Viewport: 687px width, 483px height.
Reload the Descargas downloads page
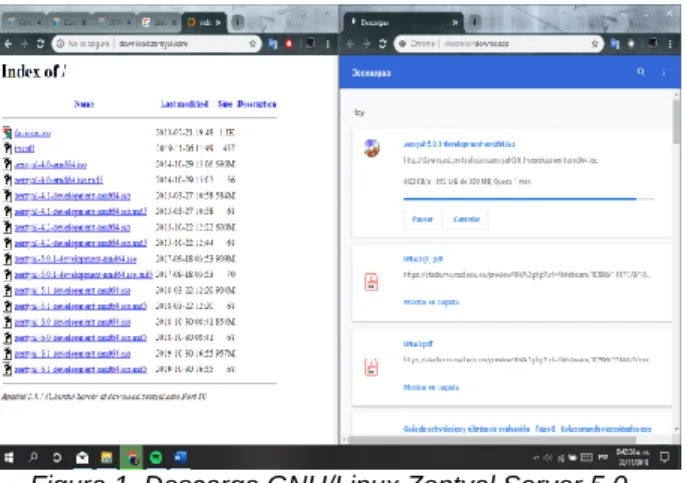pos(382,43)
